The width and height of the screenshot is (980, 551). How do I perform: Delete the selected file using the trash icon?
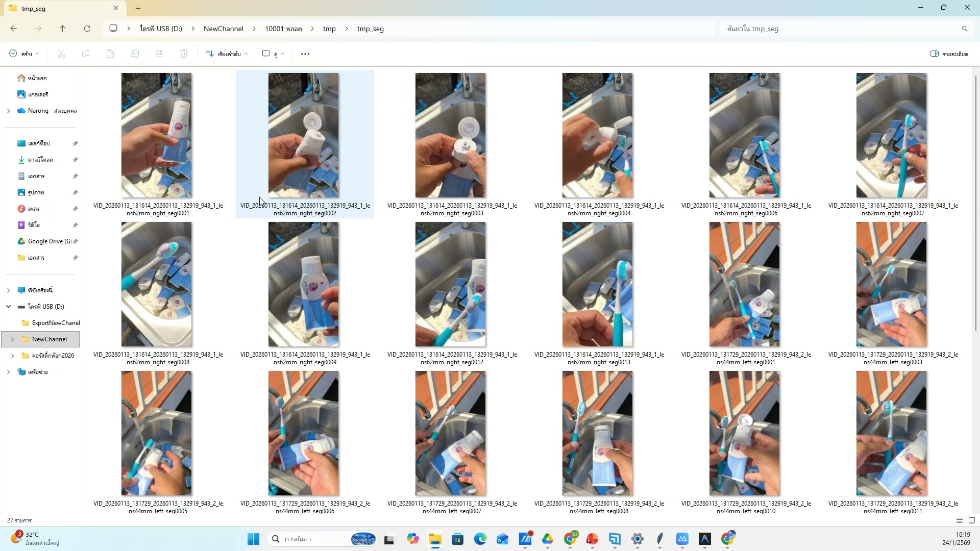click(x=184, y=54)
